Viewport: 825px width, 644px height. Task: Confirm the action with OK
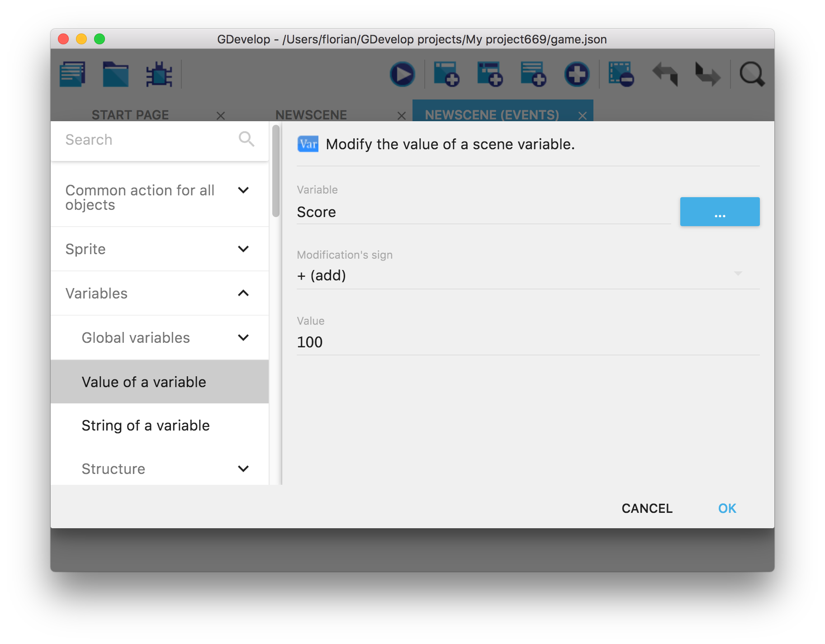pos(727,508)
